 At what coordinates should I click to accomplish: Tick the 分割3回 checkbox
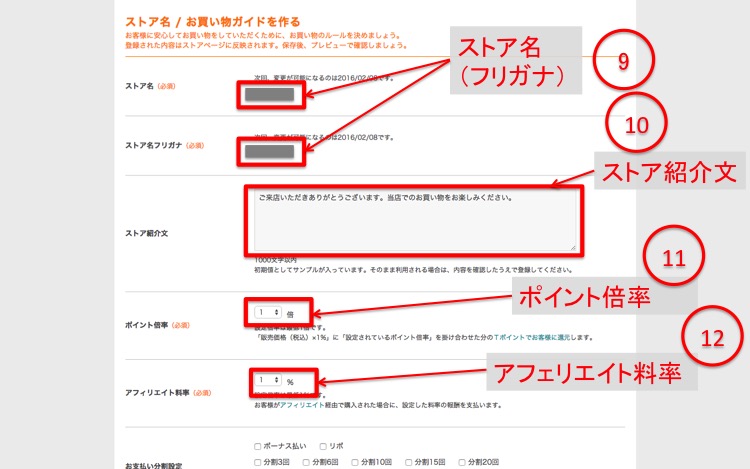(257, 462)
